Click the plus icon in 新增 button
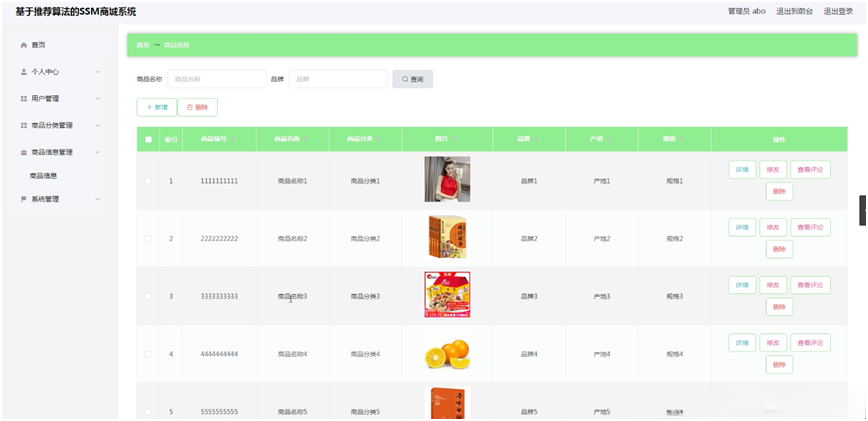Viewport: 868px width, 421px height. coord(149,107)
